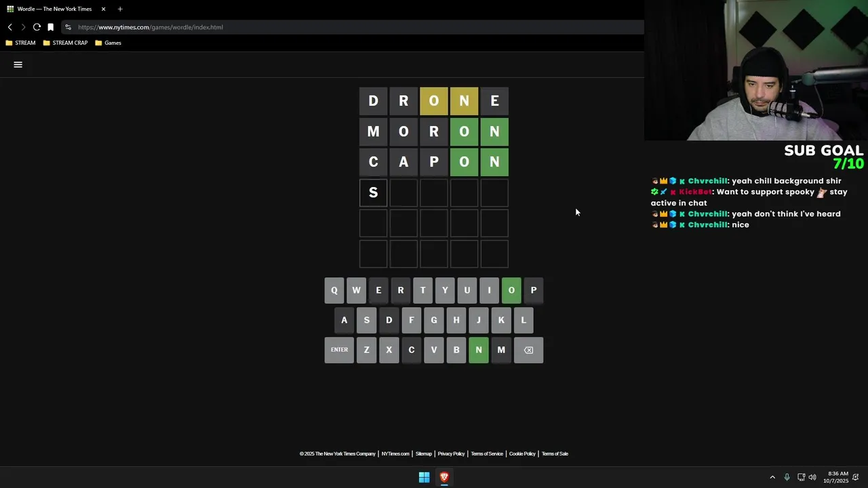Click the Brave browser taskbar icon
The height and width of the screenshot is (488, 868).
click(x=444, y=477)
